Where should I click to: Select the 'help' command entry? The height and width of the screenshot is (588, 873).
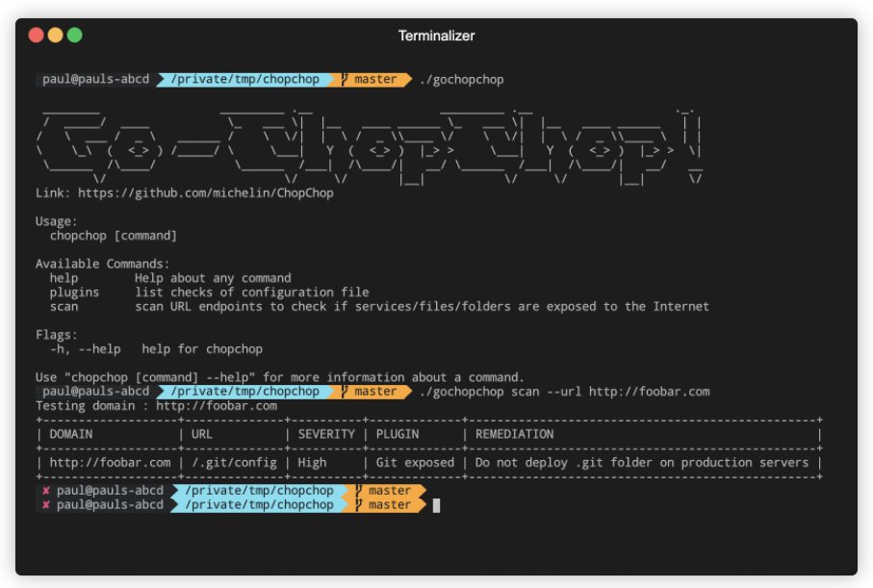click(64, 278)
